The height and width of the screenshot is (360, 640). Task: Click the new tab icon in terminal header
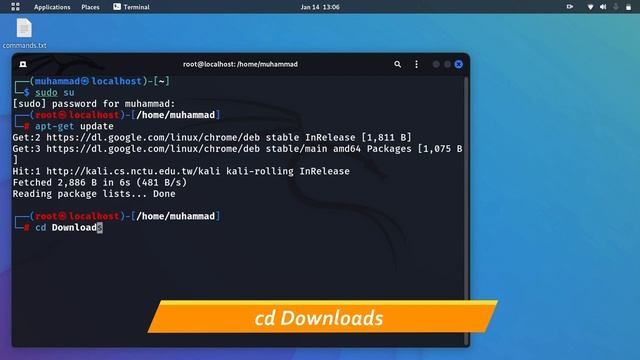coord(23,64)
